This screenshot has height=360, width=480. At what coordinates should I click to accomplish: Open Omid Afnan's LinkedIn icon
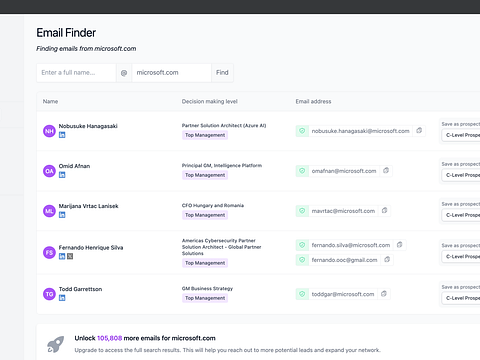coord(62,175)
